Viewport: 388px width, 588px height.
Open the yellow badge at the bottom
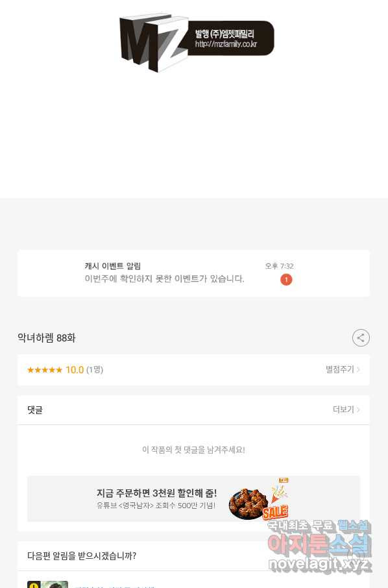[34, 584]
